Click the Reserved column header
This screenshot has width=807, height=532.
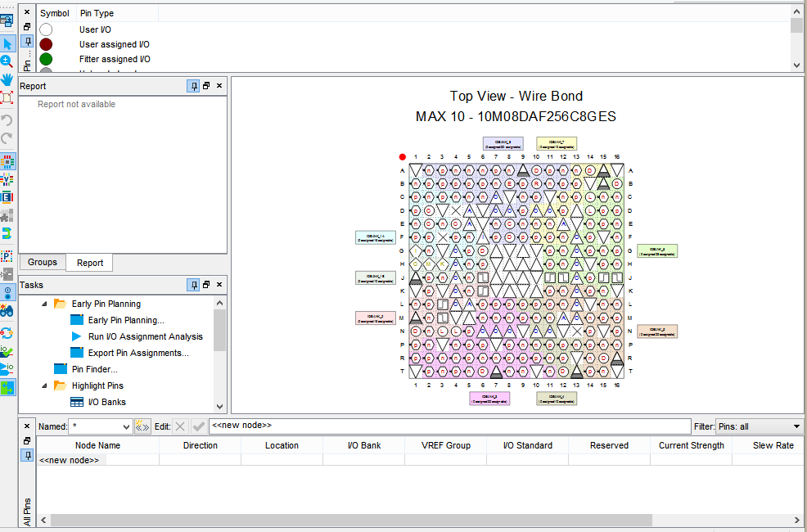point(610,445)
